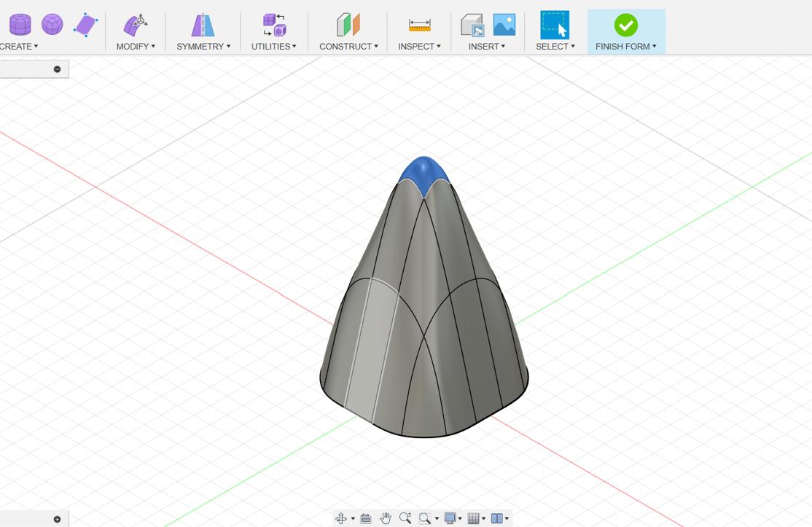Open the Viewports dropdown arrow
This screenshot has height=527, width=812.
click(x=507, y=519)
